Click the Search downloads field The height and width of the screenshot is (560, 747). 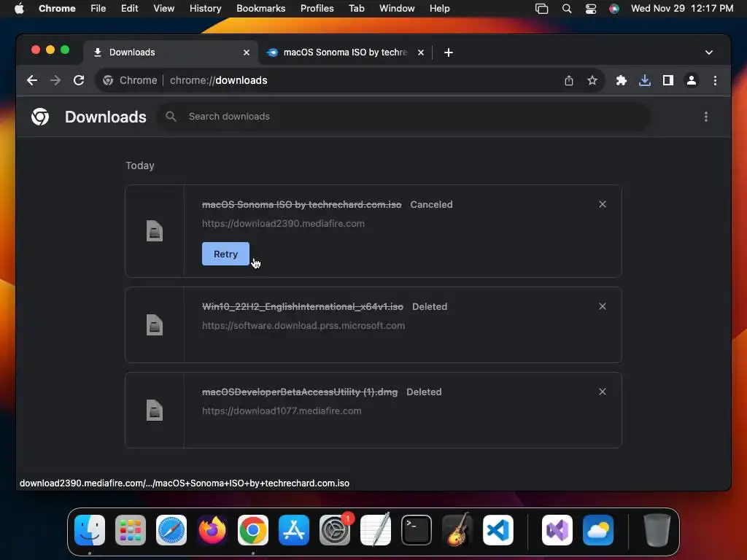(x=403, y=117)
